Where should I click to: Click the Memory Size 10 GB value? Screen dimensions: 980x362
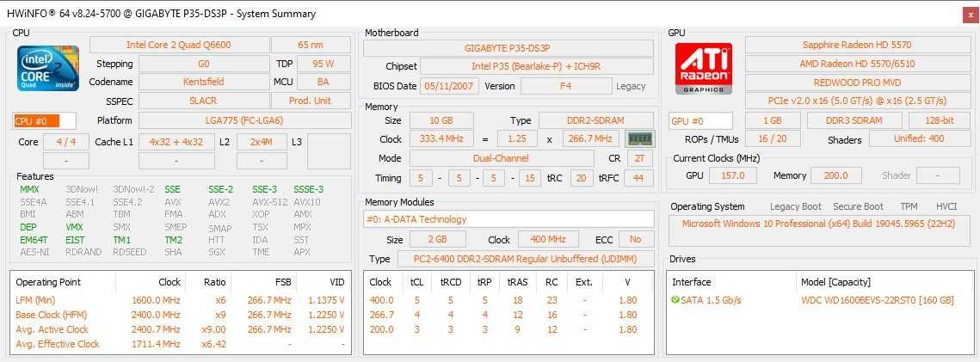tap(441, 120)
